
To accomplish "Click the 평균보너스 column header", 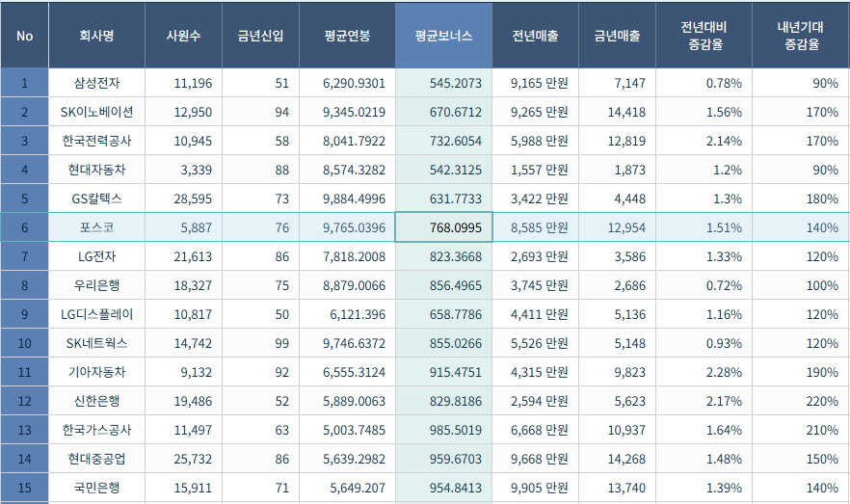I will click(443, 36).
